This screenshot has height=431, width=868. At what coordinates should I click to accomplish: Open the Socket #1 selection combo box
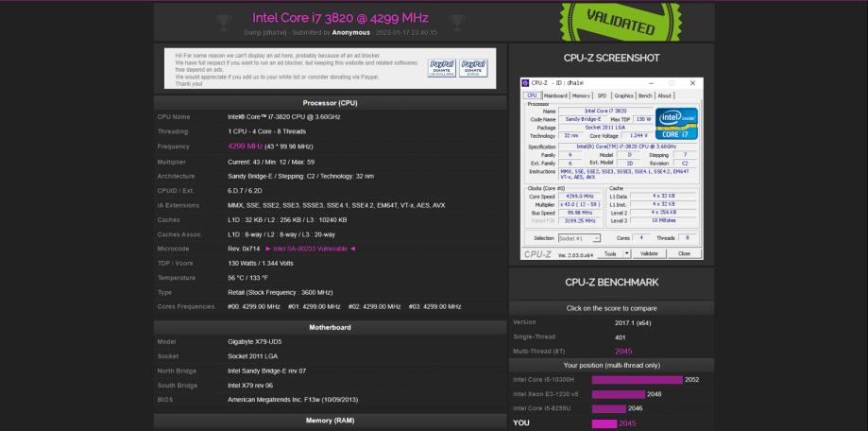pyautogui.click(x=579, y=238)
